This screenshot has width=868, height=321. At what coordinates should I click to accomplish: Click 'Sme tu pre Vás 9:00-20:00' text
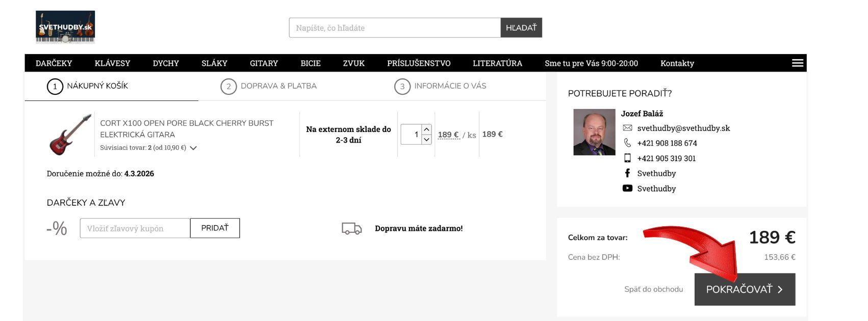point(591,63)
